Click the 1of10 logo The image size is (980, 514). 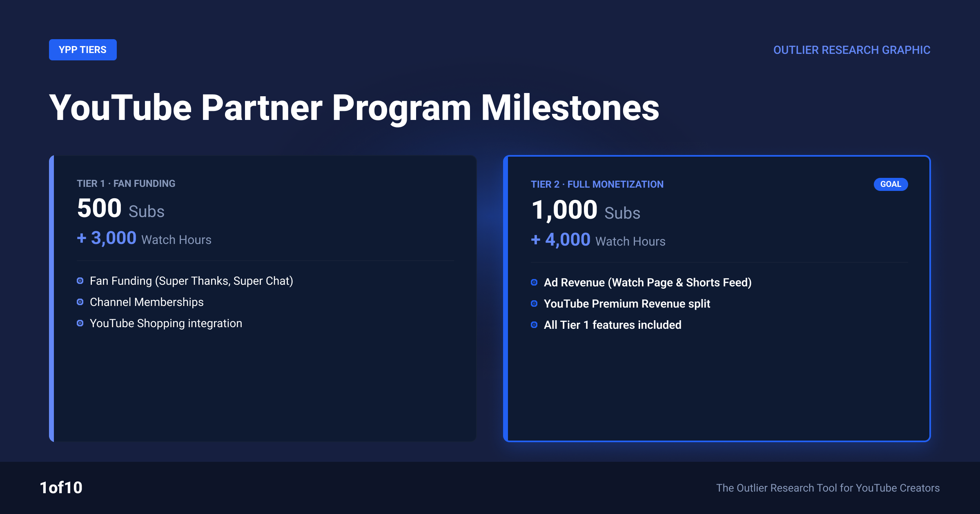tap(61, 487)
